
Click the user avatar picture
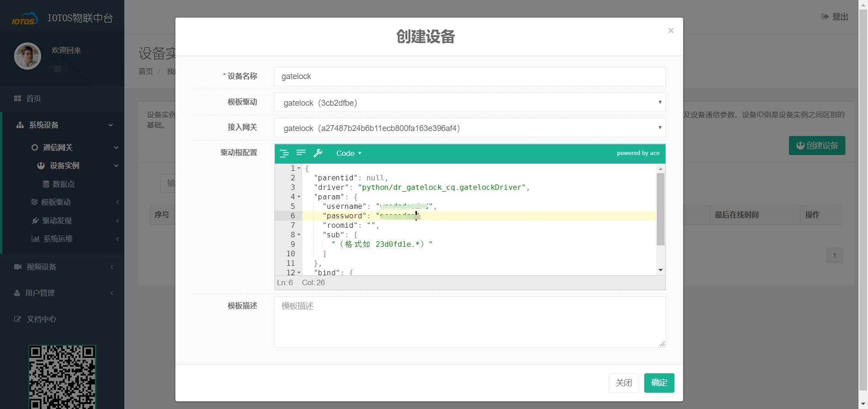pyautogui.click(x=28, y=56)
